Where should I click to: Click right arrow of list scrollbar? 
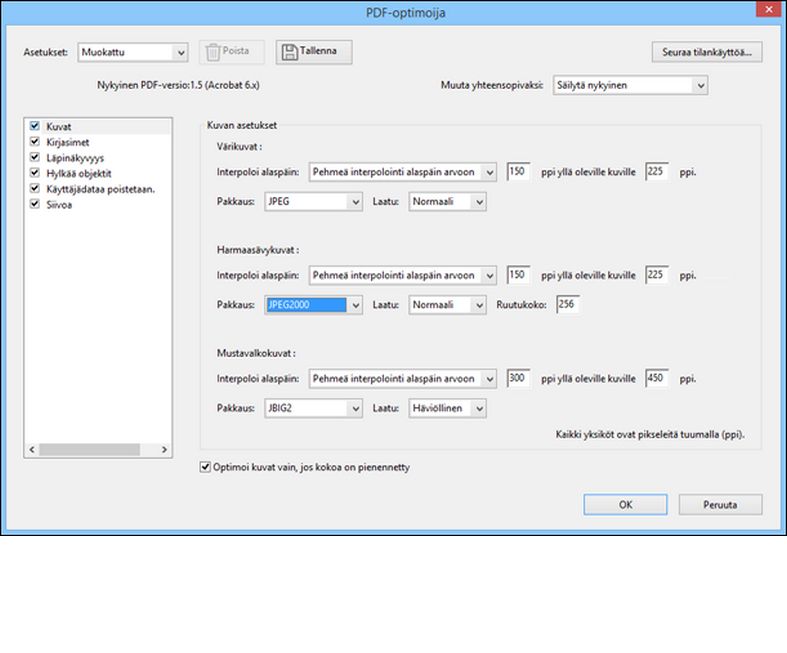point(164,450)
